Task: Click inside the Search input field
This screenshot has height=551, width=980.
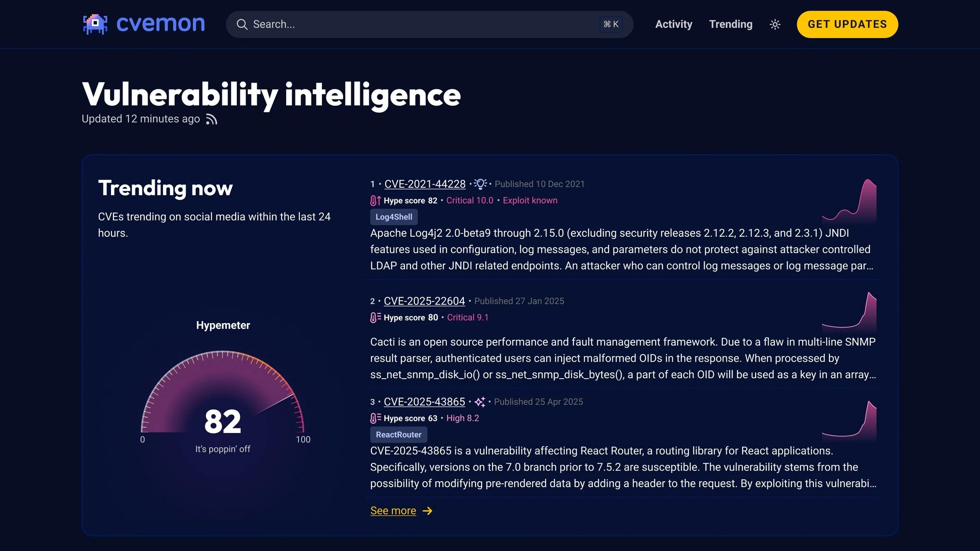Action: point(392,24)
